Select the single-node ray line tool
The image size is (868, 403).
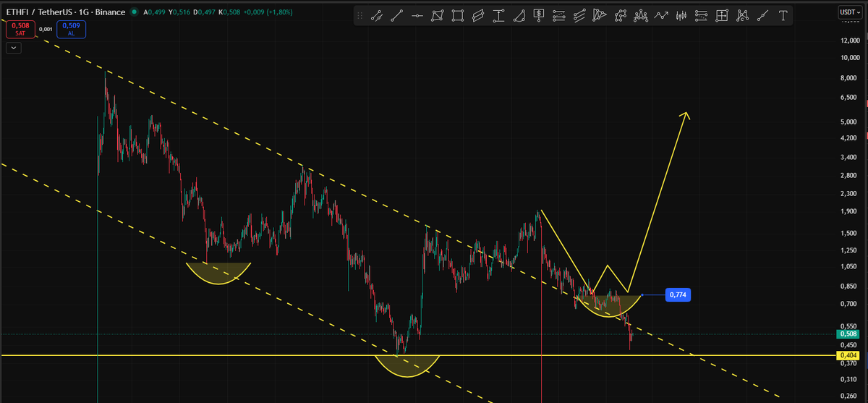point(762,15)
